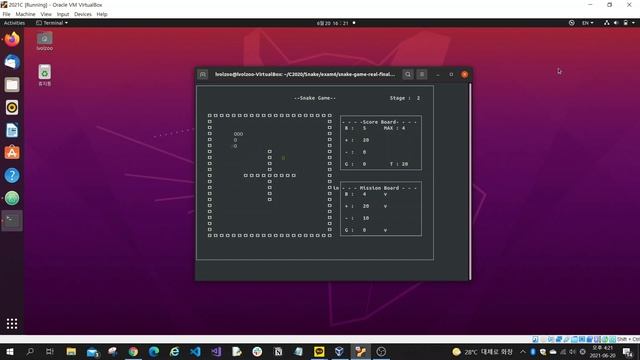Viewport: 640px width, 360px height.
Task: Click the new tab icon in terminal titlebar
Action: 203,74
